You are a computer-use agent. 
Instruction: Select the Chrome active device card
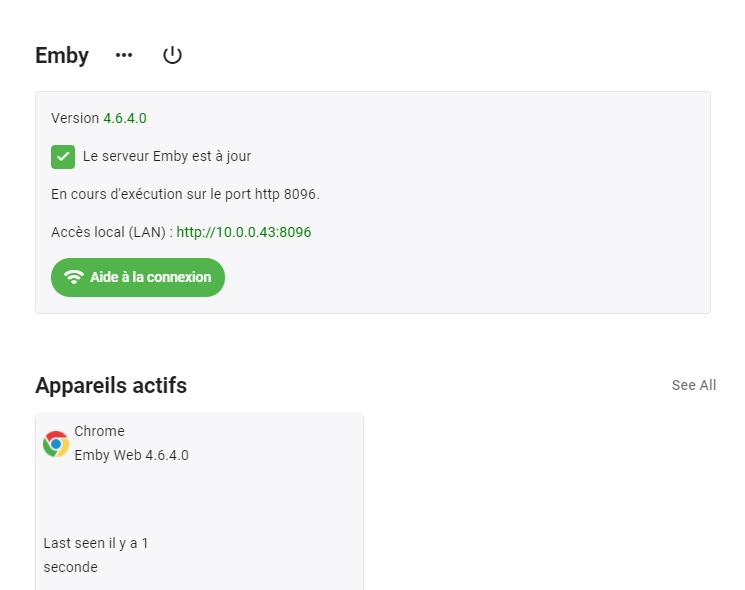(x=200, y=501)
